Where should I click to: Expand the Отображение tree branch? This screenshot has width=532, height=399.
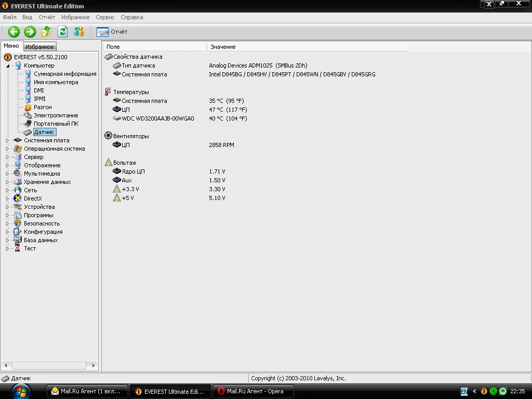7,165
